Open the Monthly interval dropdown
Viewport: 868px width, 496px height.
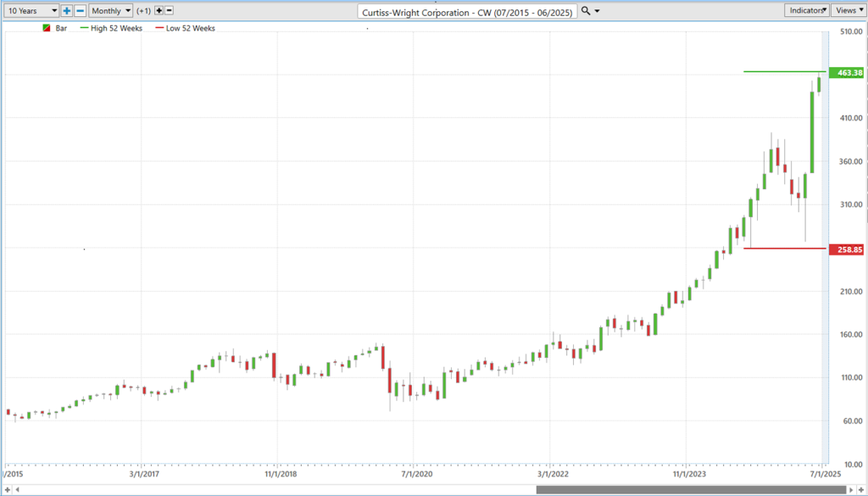click(x=111, y=10)
